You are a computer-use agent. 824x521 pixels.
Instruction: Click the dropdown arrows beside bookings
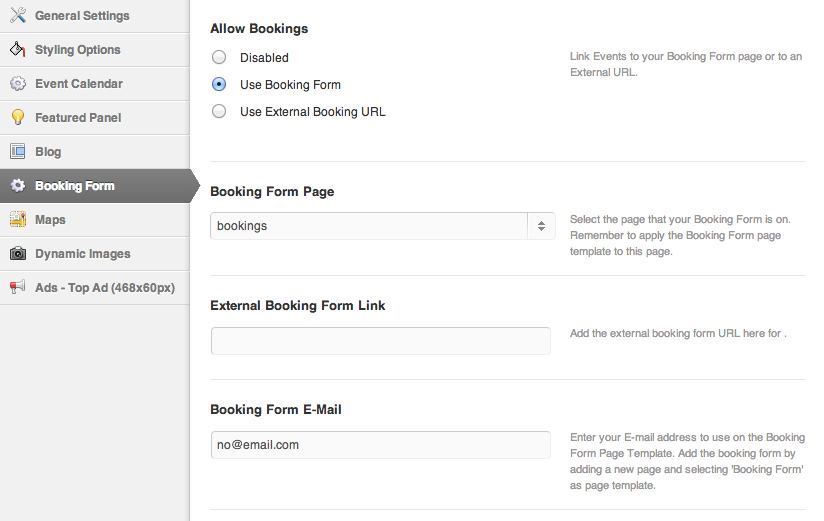(x=540, y=226)
